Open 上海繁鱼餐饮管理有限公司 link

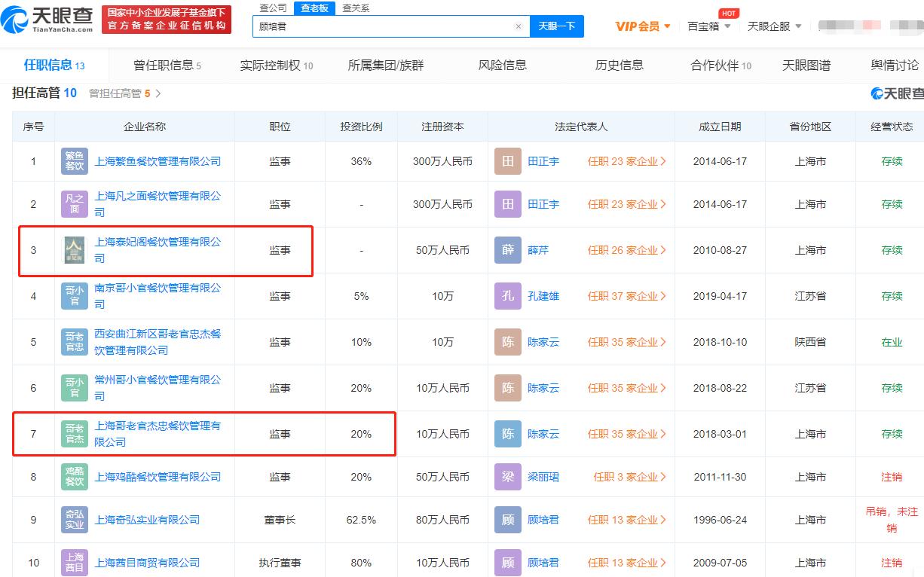click(x=158, y=161)
